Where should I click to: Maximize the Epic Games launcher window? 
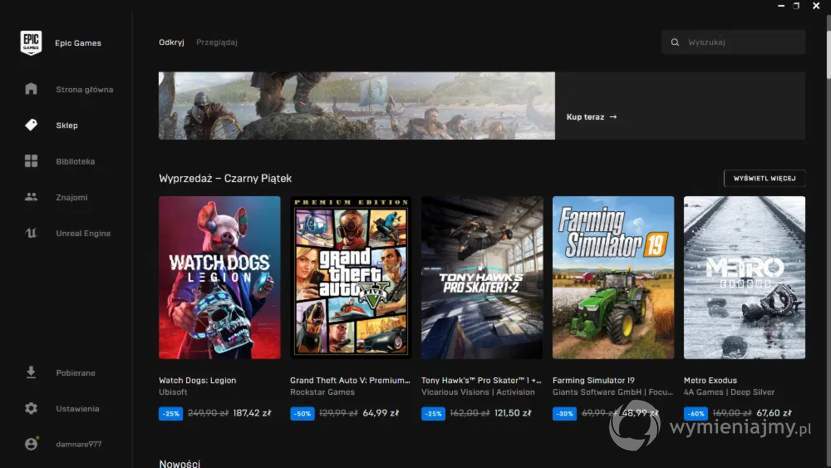click(x=796, y=5)
